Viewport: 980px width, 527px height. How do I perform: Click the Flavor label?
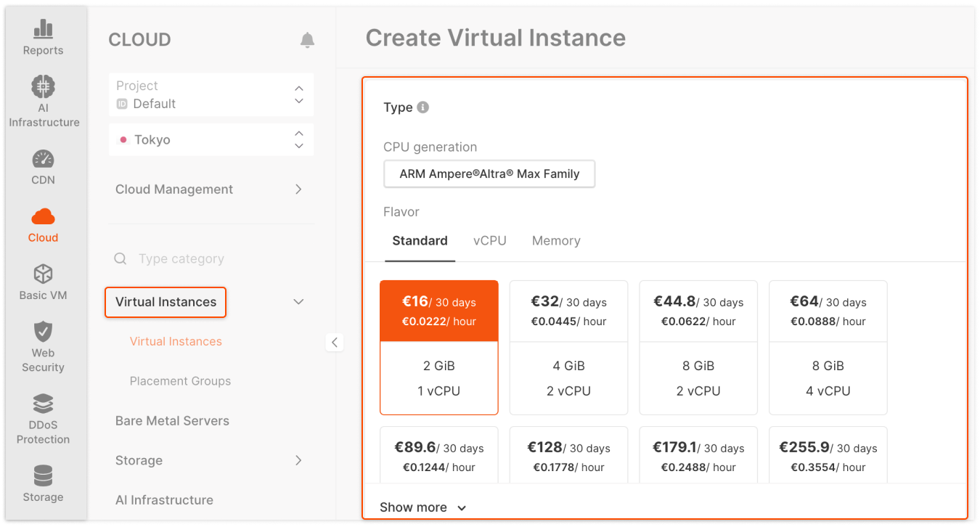(x=401, y=212)
